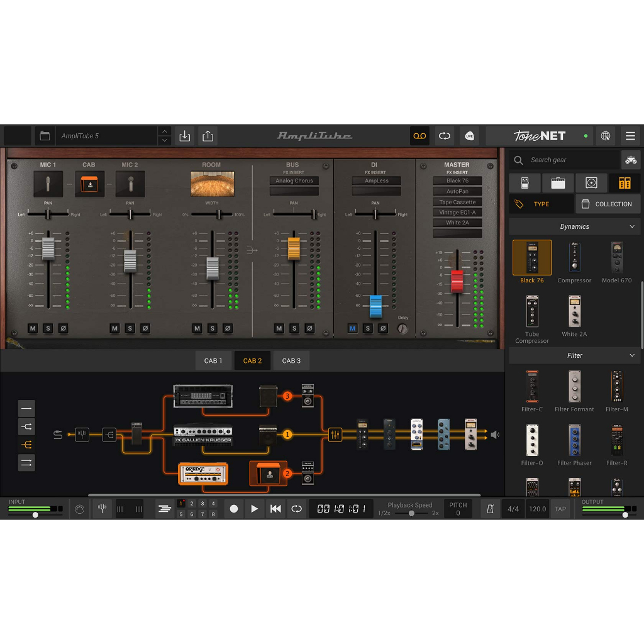Click the COLLECTION filter button

coord(607,204)
